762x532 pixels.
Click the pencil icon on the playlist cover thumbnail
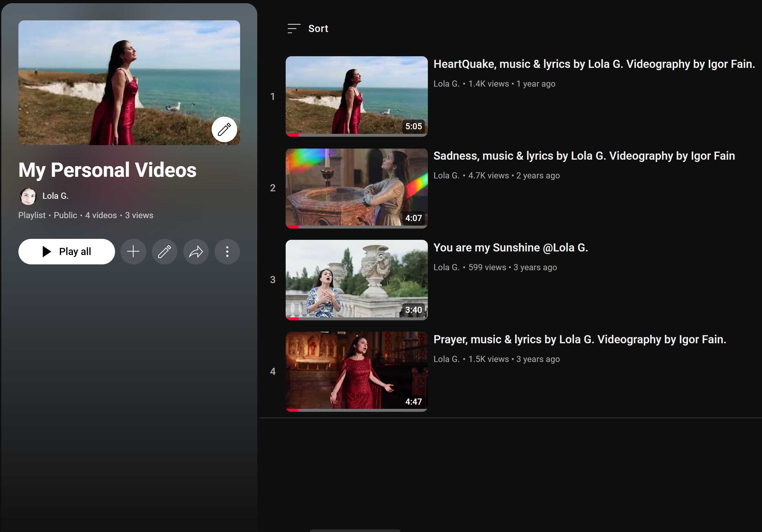[x=224, y=129]
